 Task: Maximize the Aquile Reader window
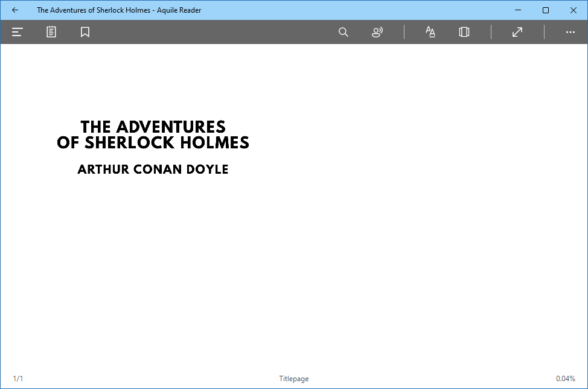[546, 10]
